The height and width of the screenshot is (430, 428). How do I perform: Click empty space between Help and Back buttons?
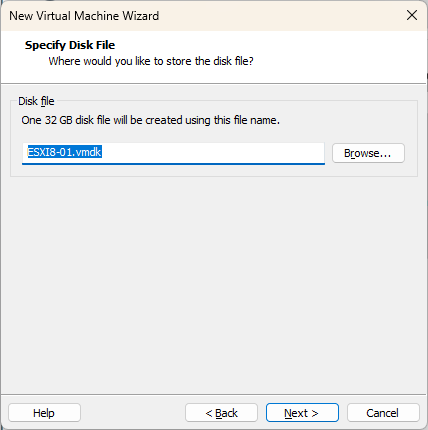point(133,413)
